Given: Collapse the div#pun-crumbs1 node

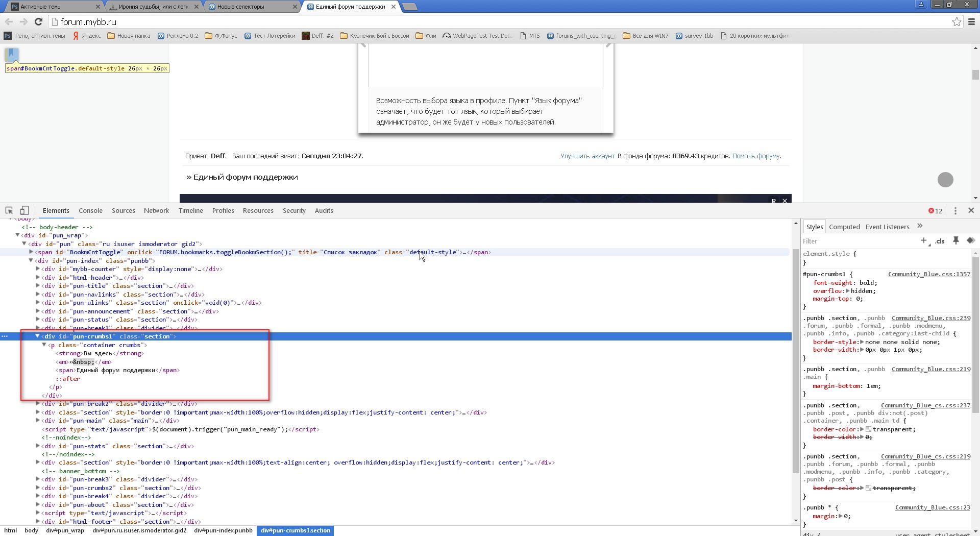Looking at the screenshot, I should 38,336.
